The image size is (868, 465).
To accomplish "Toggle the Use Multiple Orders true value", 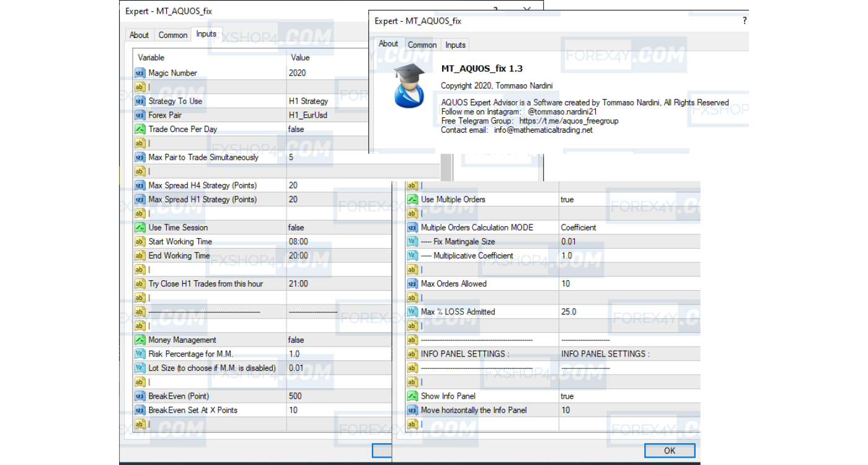I will click(567, 200).
